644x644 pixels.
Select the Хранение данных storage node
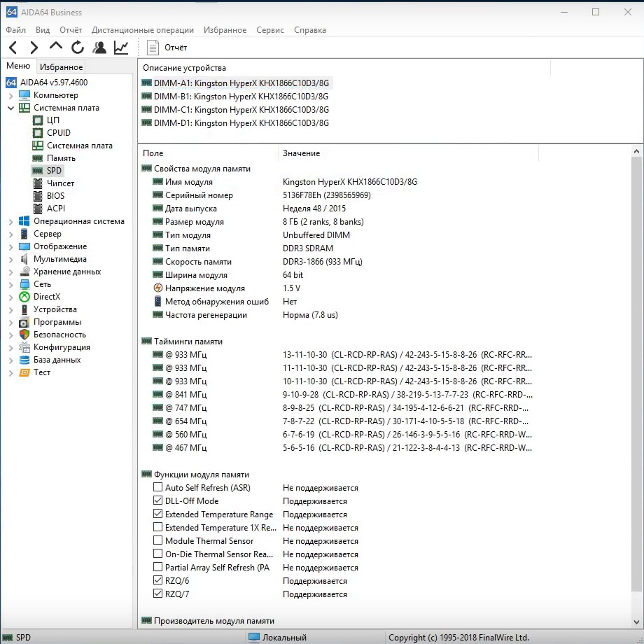tap(67, 272)
